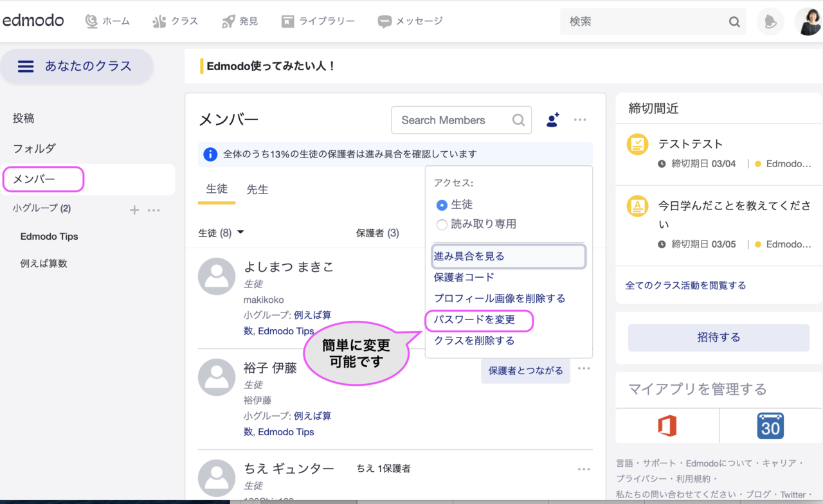Viewport: 823px width, 504px height.
Task: Open Edmodo Tips link under よしまつ まきこ
Action: pos(285,331)
